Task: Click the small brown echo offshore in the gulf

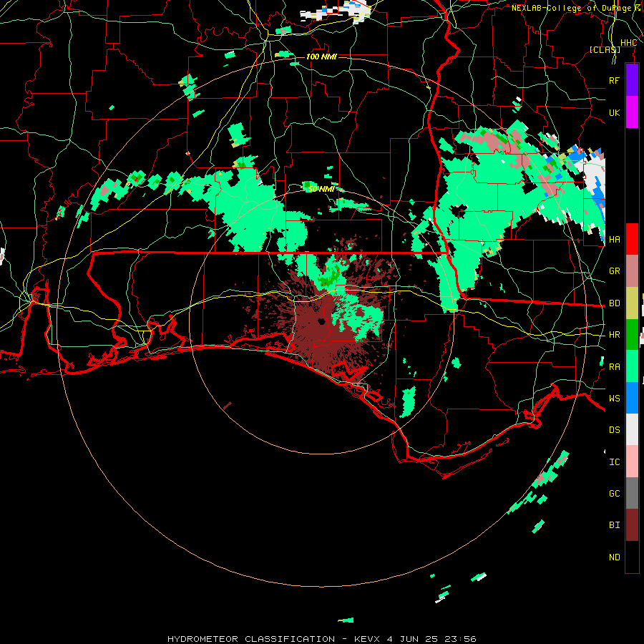Action: point(228,406)
